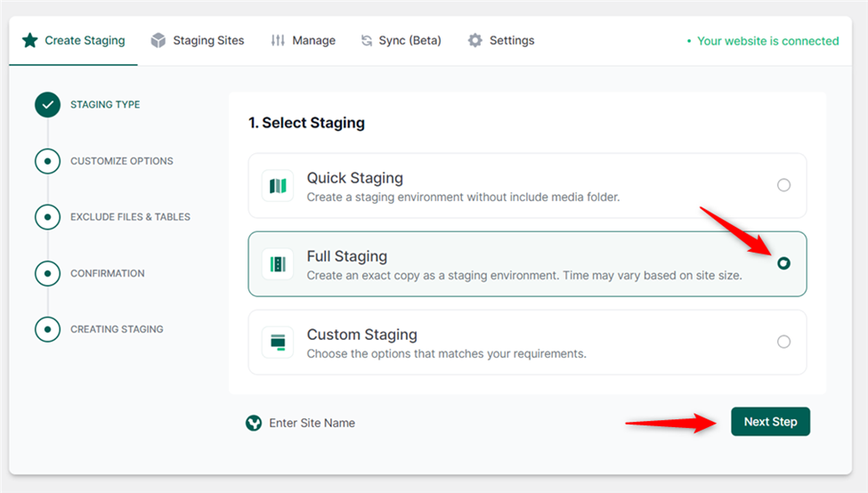Click the cube icon beside Staging Sites
The width and height of the screenshot is (868, 493).
[158, 40]
